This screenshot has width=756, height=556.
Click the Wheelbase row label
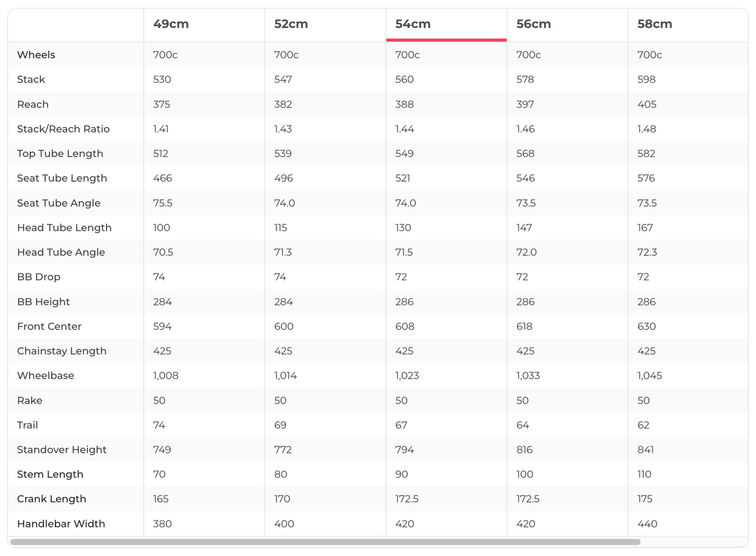click(45, 375)
